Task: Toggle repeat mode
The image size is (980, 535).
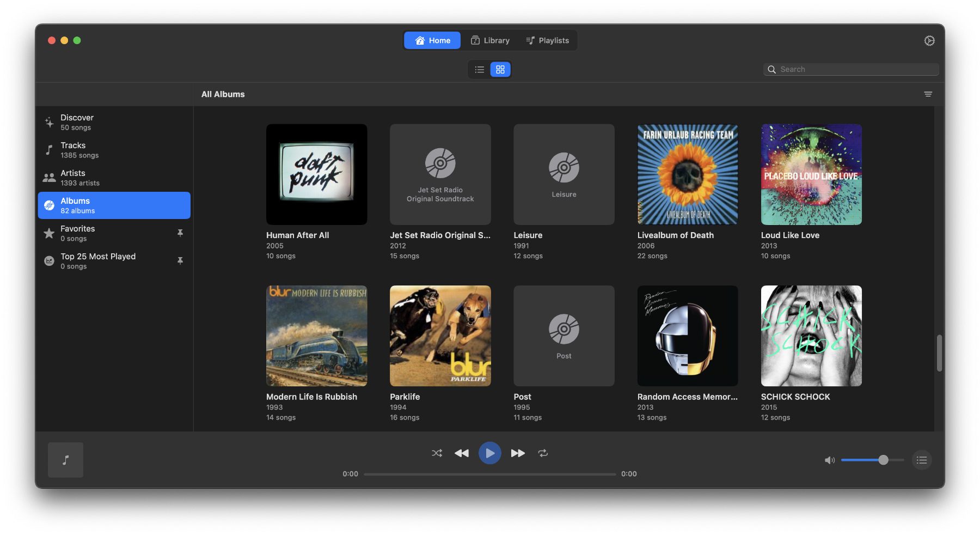Action: tap(543, 453)
